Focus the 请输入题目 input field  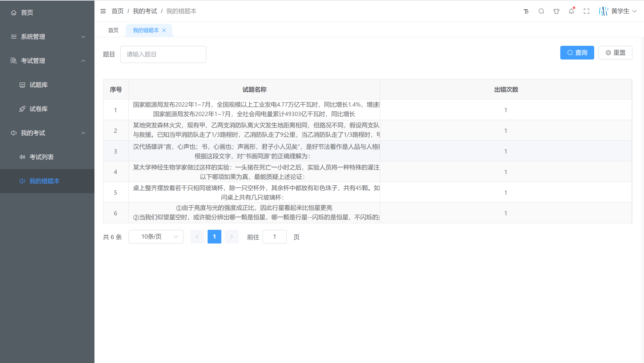pos(163,54)
